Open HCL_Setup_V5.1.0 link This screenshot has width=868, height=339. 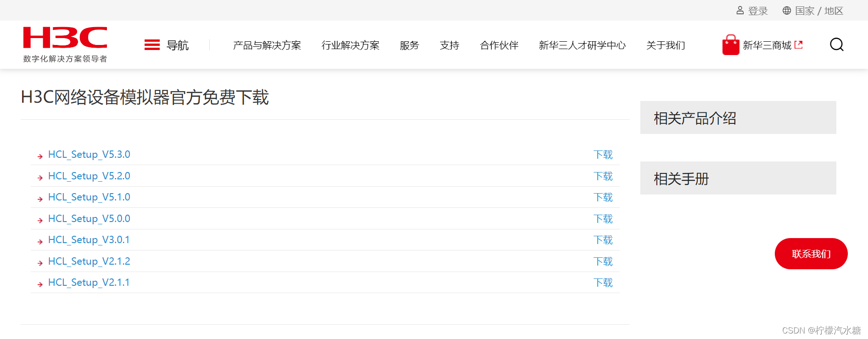coord(89,197)
